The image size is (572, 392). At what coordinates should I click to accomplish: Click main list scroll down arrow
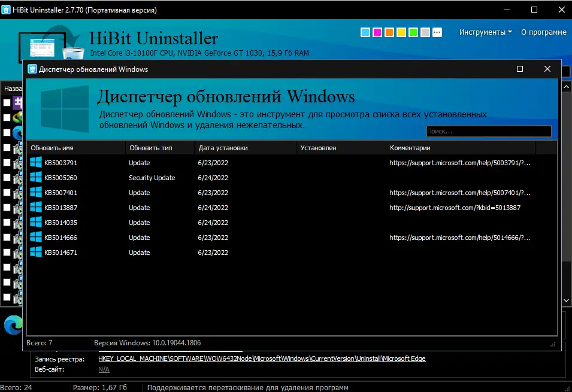pyautogui.click(x=566, y=300)
